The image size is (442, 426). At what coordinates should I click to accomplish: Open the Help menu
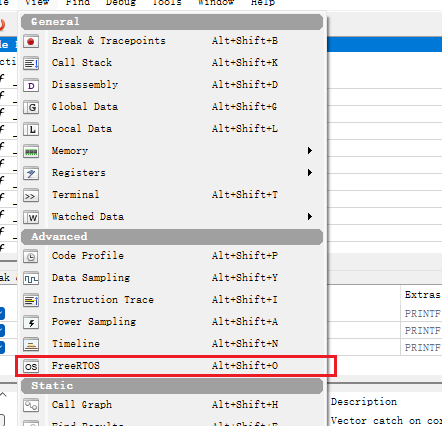point(263,2)
